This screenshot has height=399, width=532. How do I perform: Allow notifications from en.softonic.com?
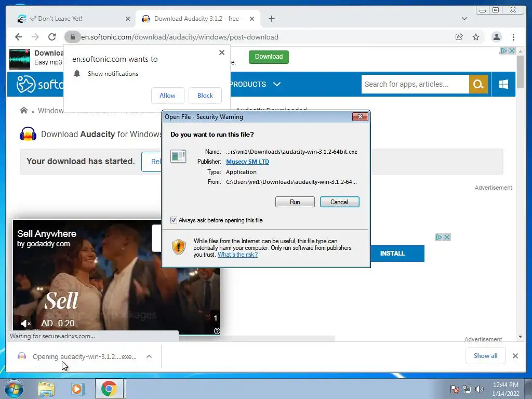[168, 96]
